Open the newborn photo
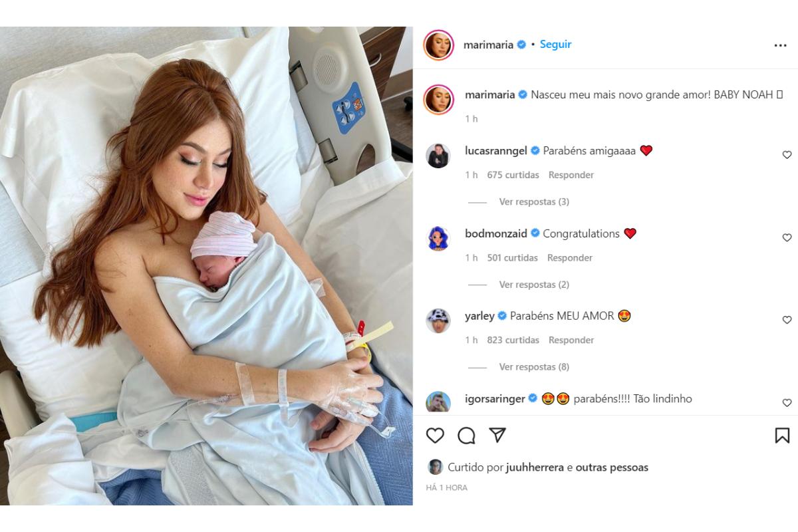The width and height of the screenshot is (798, 532). [206, 266]
